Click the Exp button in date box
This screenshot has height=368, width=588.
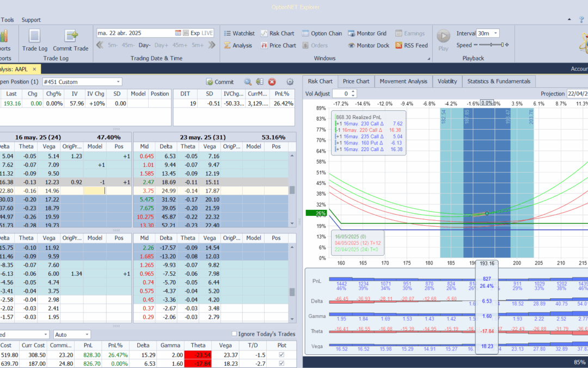[x=195, y=33]
